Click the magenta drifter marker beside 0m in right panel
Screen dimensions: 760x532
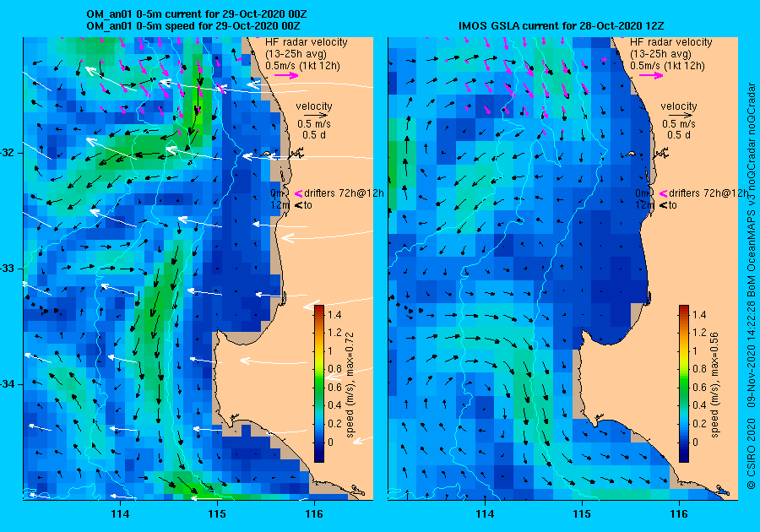pos(663,193)
